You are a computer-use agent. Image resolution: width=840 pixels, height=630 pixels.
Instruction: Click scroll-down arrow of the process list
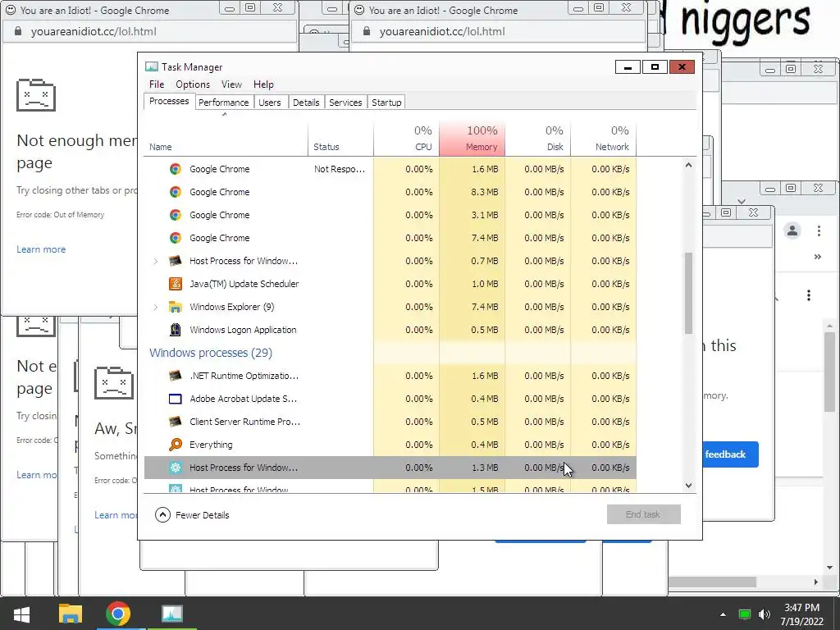[688, 486]
